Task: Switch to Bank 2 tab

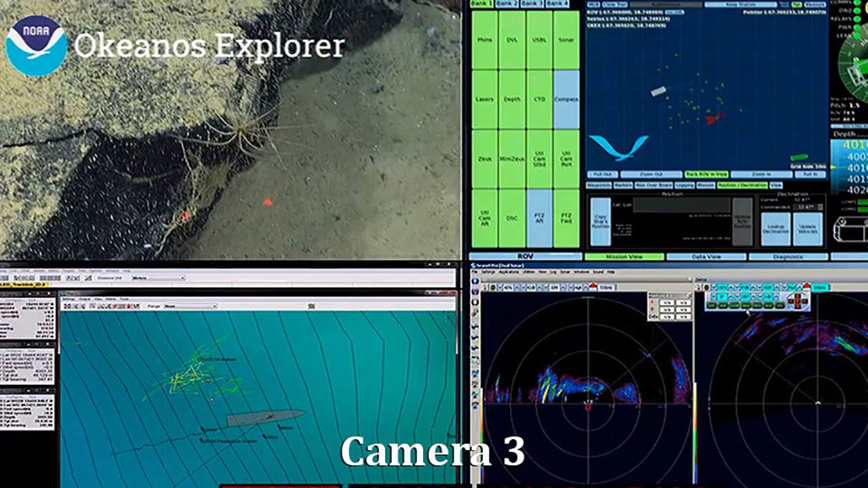Action: point(507,3)
